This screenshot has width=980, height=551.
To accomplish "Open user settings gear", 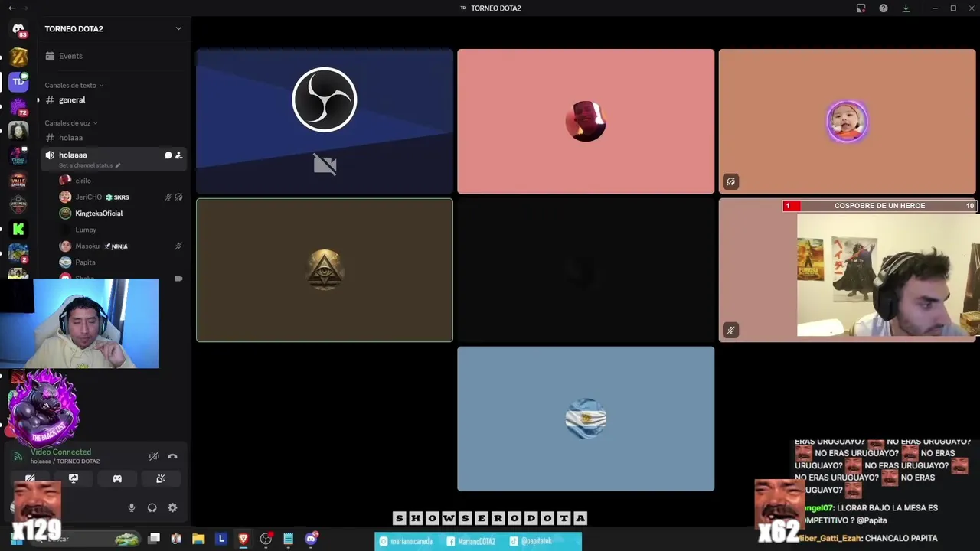I will (x=172, y=507).
